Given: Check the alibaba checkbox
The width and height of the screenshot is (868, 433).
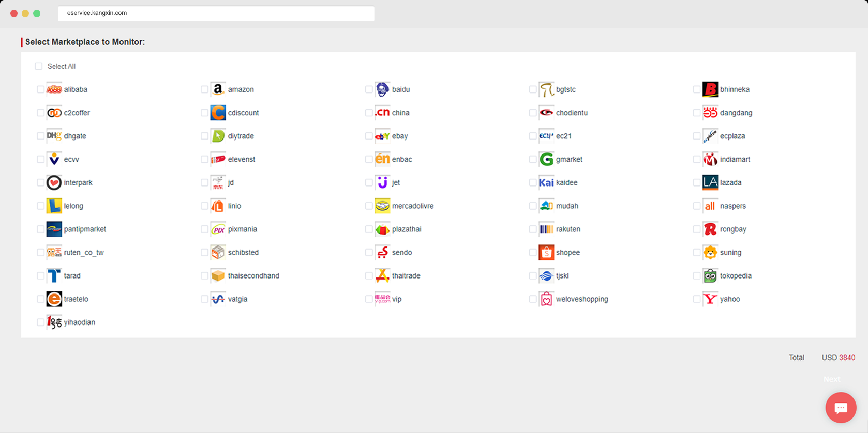Looking at the screenshot, I should pos(40,89).
